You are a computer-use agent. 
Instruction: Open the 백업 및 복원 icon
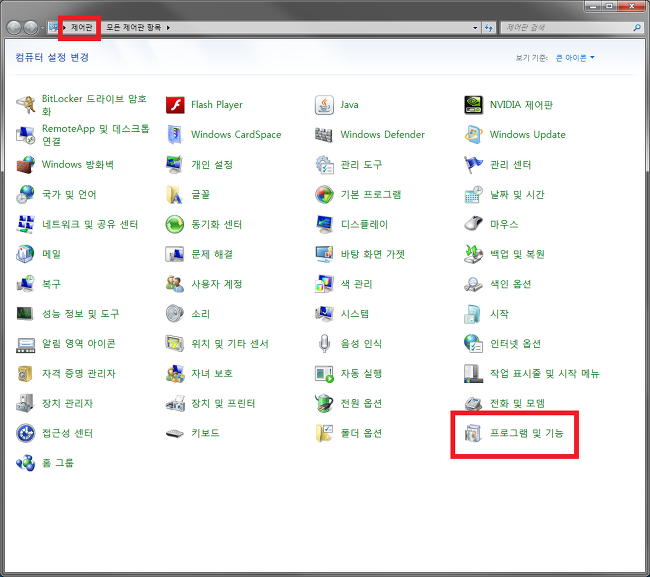tap(473, 254)
